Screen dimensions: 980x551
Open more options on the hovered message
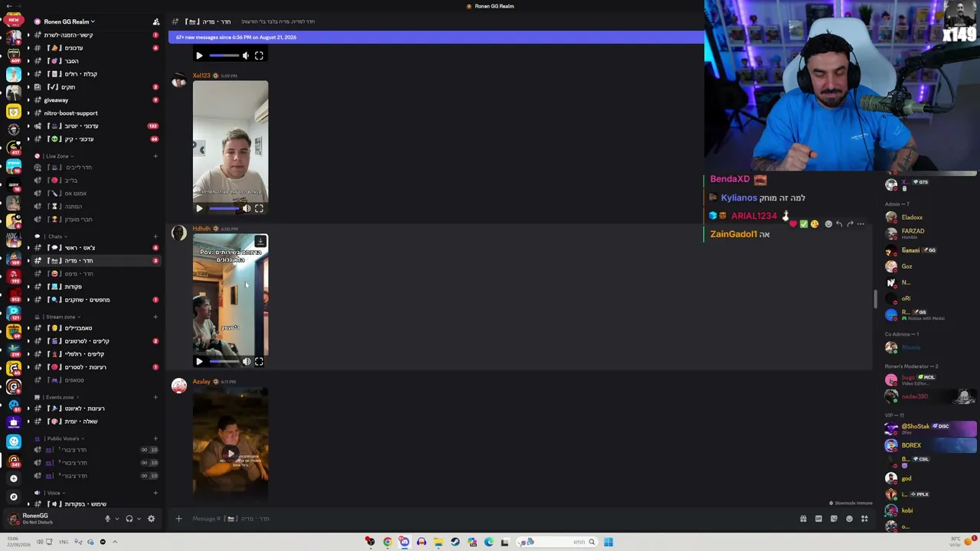tap(861, 224)
